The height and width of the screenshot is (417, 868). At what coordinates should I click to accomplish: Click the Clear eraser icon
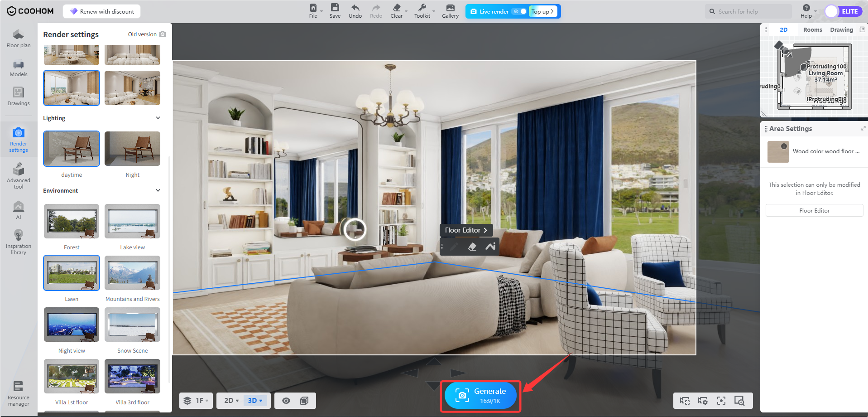(397, 8)
